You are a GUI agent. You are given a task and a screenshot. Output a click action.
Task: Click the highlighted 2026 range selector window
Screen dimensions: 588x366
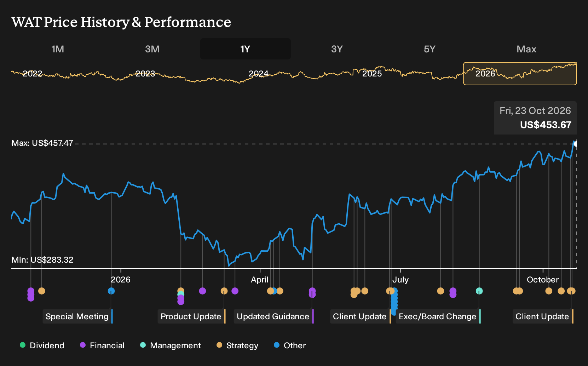tap(520, 74)
